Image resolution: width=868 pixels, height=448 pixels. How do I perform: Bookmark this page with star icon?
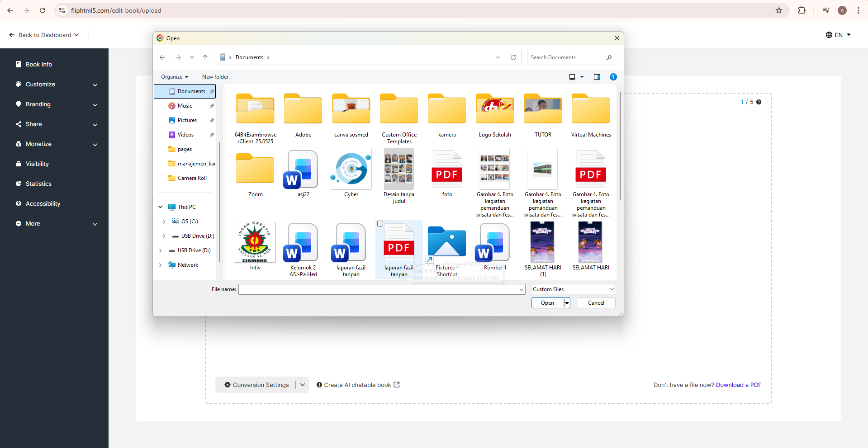(779, 10)
